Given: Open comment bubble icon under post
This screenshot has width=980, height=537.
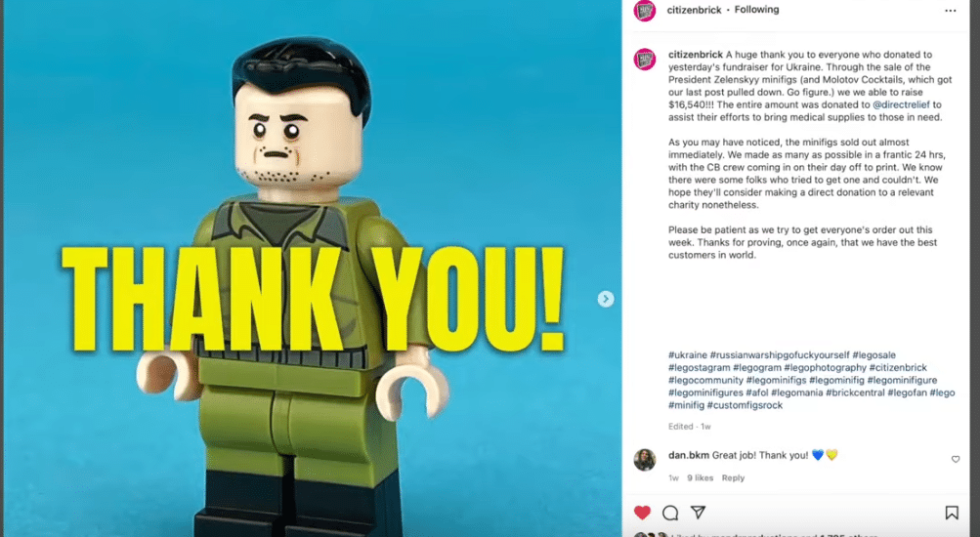Looking at the screenshot, I should click(670, 513).
